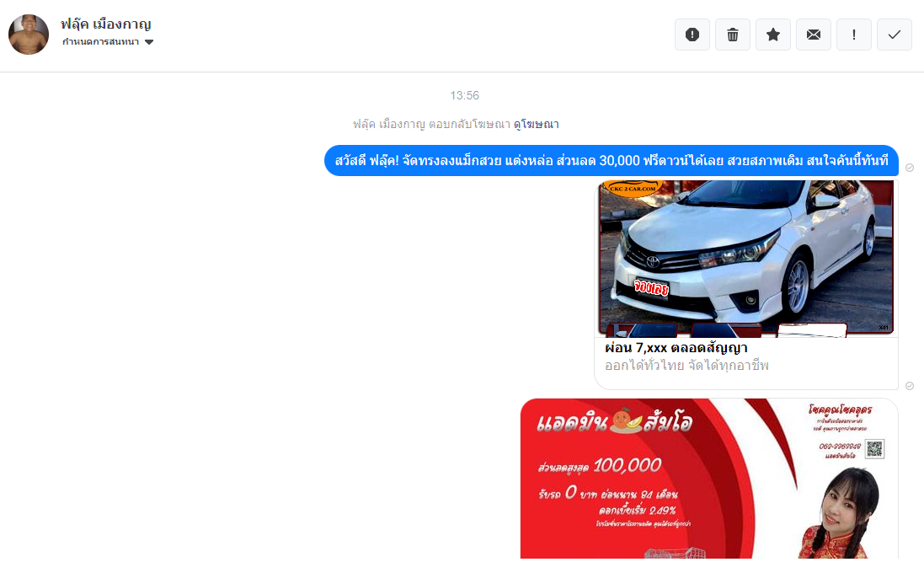This screenshot has height=562, width=924.
Task: Star this conversation as follow-up
Action: point(773,35)
